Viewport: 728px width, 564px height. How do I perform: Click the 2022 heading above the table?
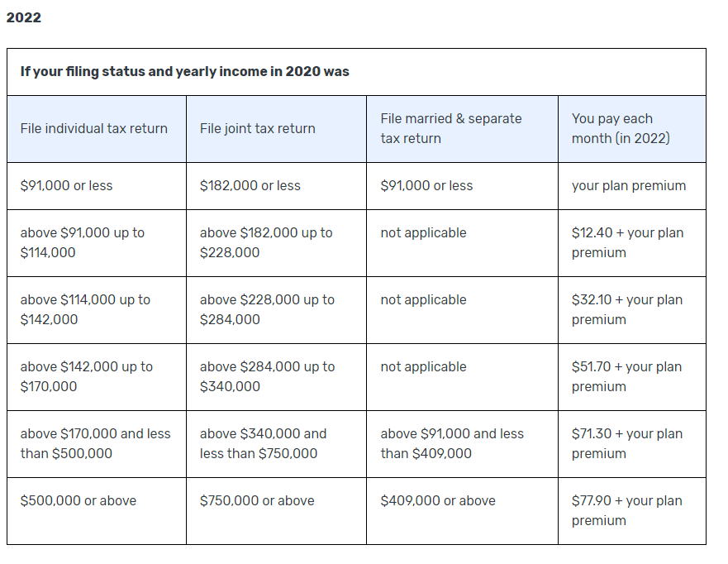tap(24, 17)
